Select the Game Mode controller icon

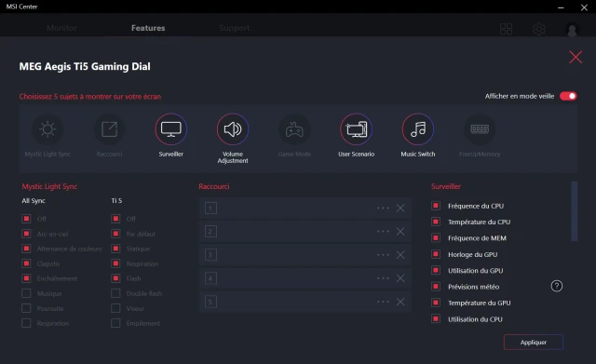pos(294,129)
